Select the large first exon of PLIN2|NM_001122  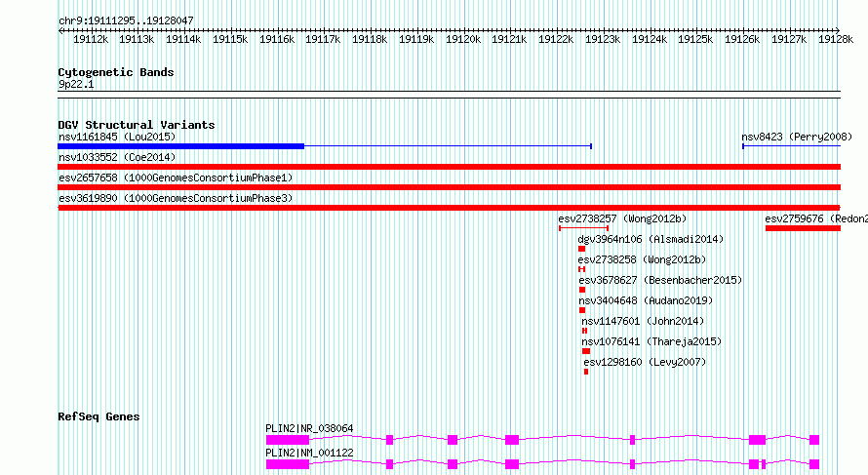pos(288,464)
